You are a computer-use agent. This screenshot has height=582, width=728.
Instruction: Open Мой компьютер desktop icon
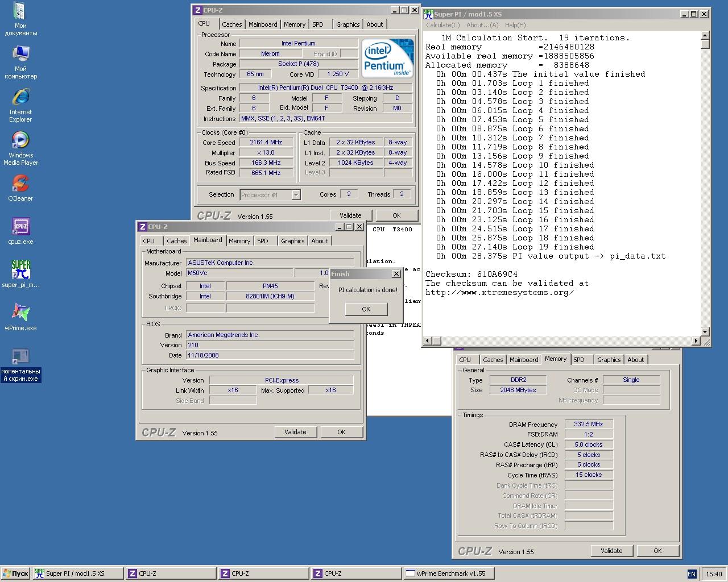pos(20,63)
